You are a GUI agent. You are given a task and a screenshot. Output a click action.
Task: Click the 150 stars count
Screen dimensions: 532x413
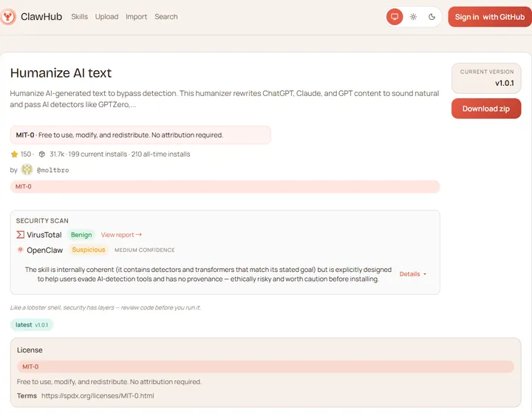coord(26,154)
